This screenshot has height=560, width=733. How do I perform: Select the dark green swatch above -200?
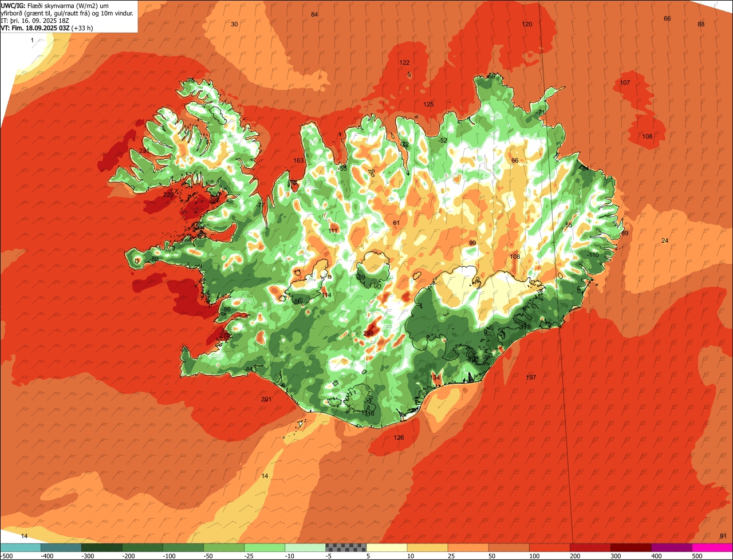coord(143,547)
